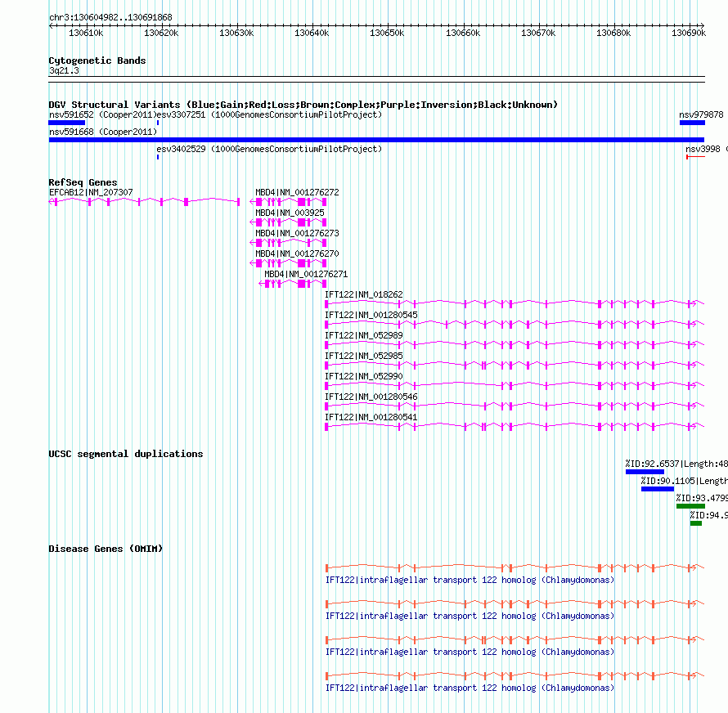The width and height of the screenshot is (728, 713).
Task: Select the MBD4|NM_001276271 transcript label
Action: point(306,274)
